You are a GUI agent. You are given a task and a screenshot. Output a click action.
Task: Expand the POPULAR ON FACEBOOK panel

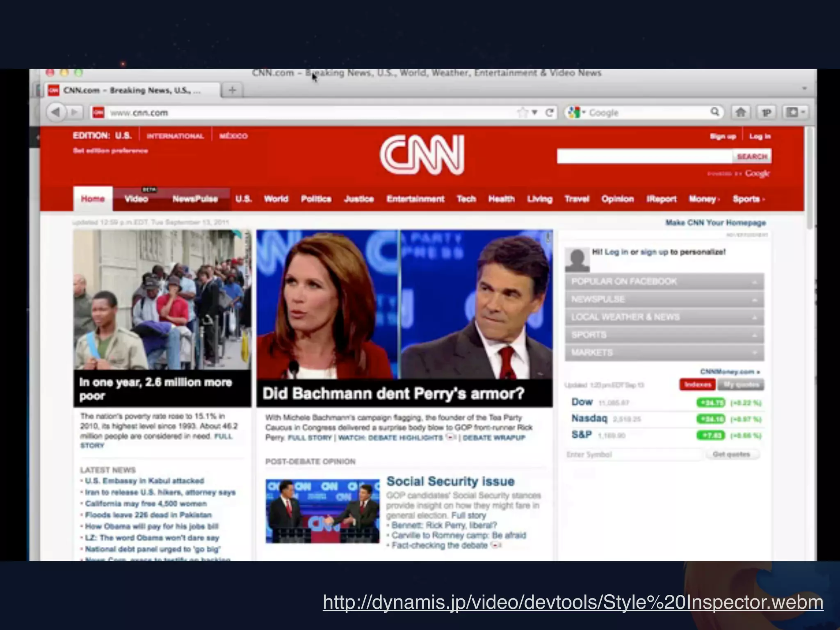pyautogui.click(x=664, y=282)
